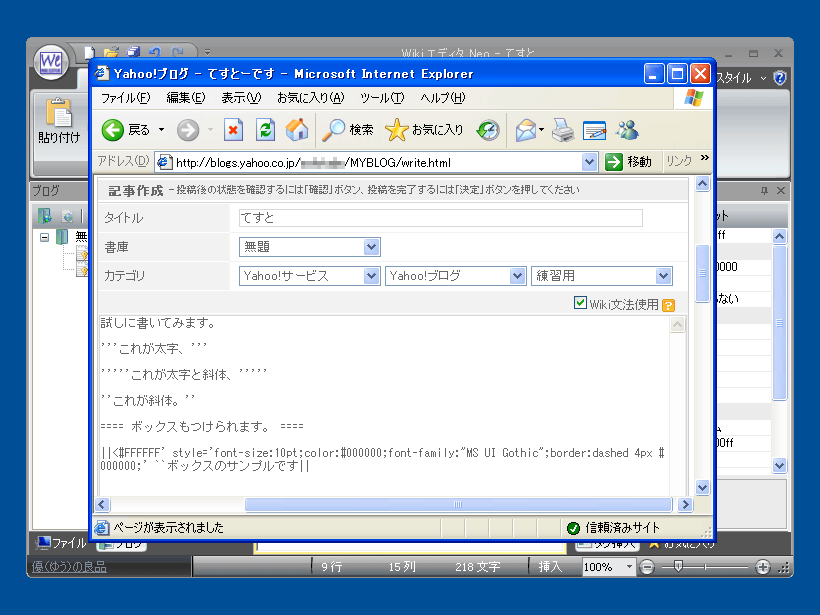Click the Wiki Editor open folder icon
820x615 pixels.
111,52
